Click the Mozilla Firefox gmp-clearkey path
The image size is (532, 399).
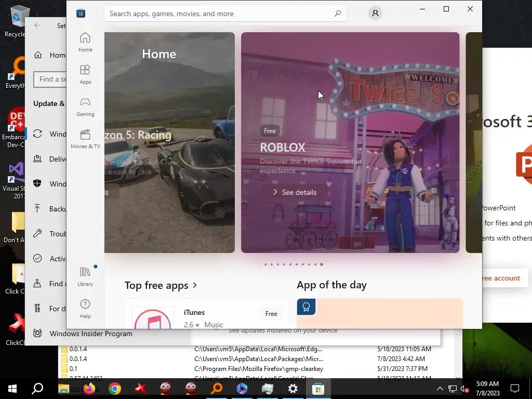tap(259, 368)
